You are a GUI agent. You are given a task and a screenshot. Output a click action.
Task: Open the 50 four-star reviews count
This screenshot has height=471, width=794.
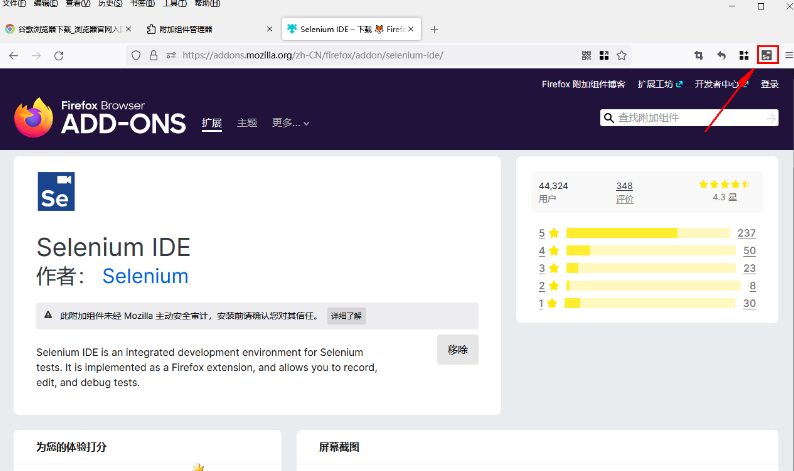749,251
